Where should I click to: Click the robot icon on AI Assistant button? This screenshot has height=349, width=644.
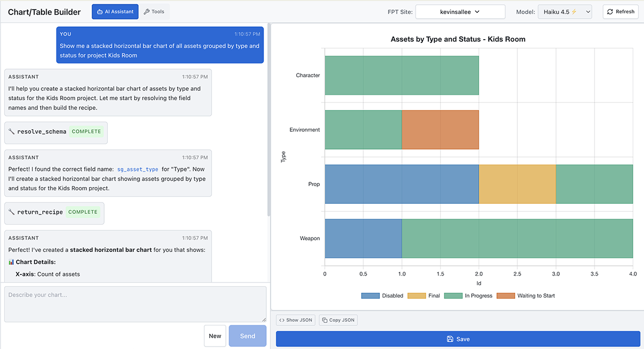(x=100, y=11)
